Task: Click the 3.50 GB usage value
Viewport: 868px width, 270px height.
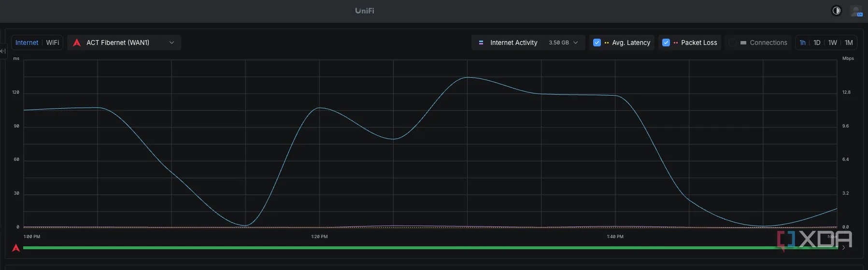Action: point(559,43)
